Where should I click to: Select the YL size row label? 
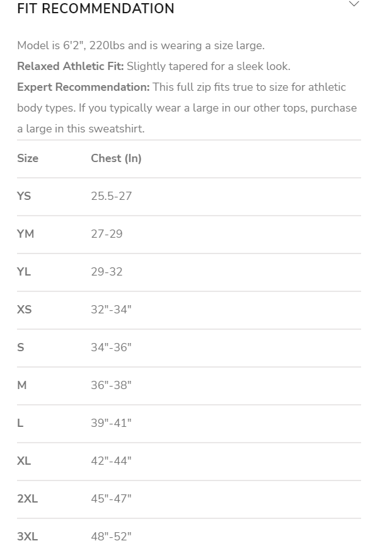(x=24, y=272)
